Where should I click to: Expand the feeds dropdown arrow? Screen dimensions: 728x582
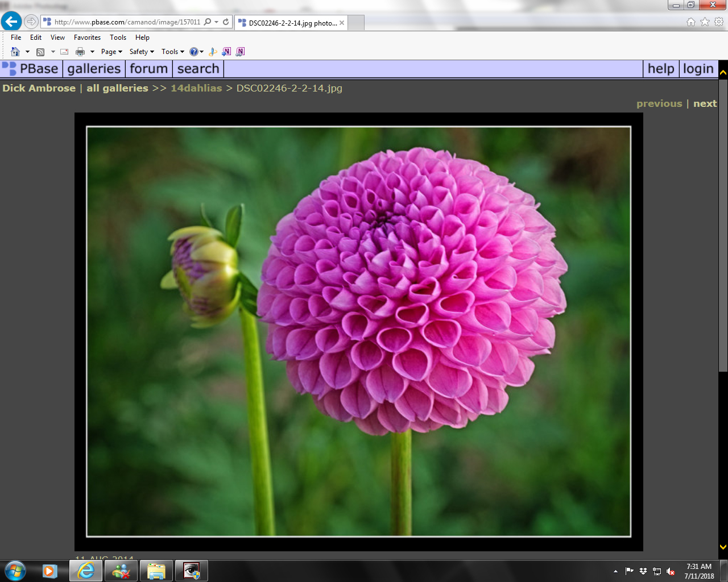coord(53,52)
